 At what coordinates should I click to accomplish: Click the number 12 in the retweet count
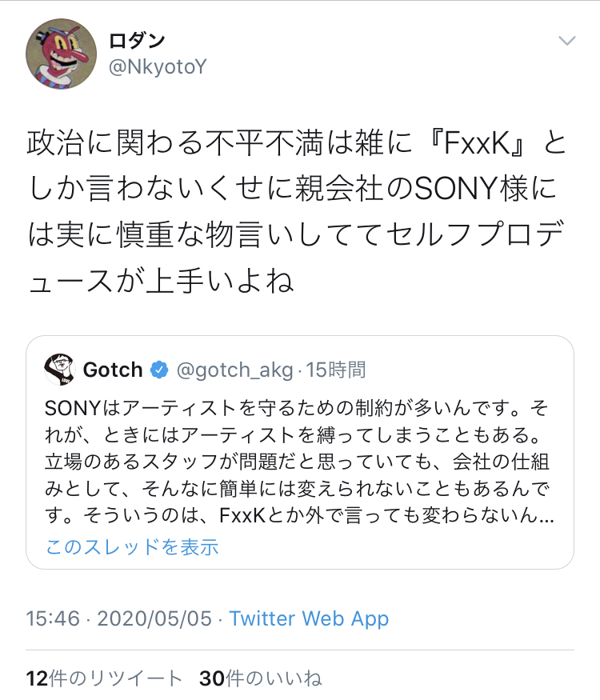pos(37,679)
